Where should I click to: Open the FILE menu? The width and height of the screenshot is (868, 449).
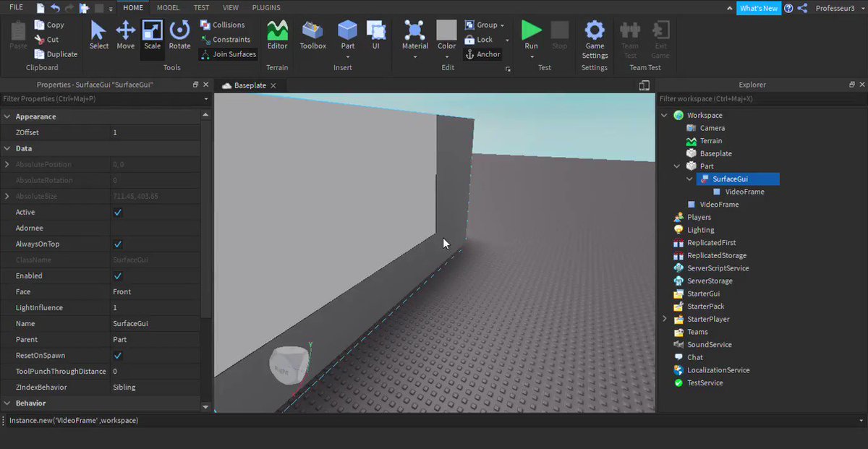16,7
